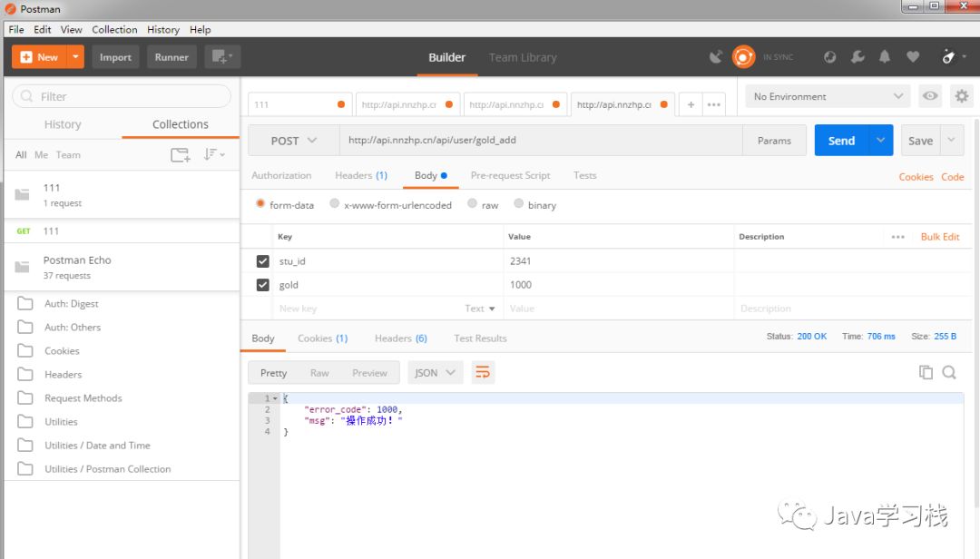Open the File menu
This screenshot has width=980, height=559.
click(x=16, y=29)
